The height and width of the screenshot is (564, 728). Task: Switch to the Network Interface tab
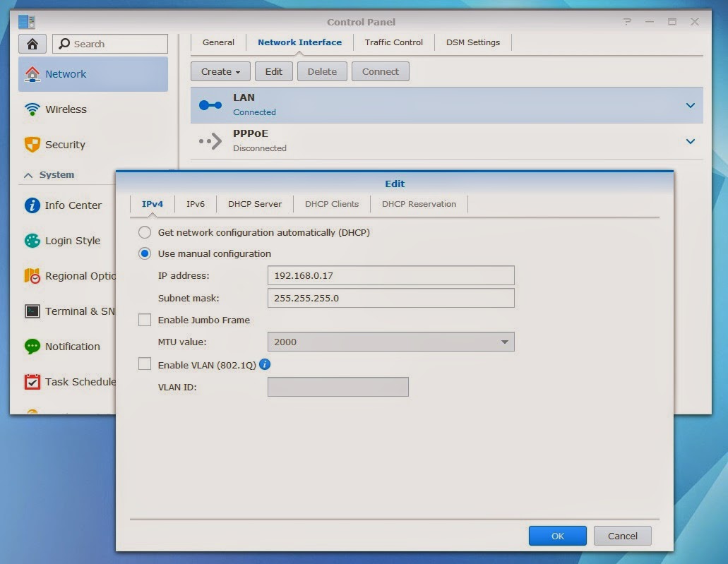299,42
